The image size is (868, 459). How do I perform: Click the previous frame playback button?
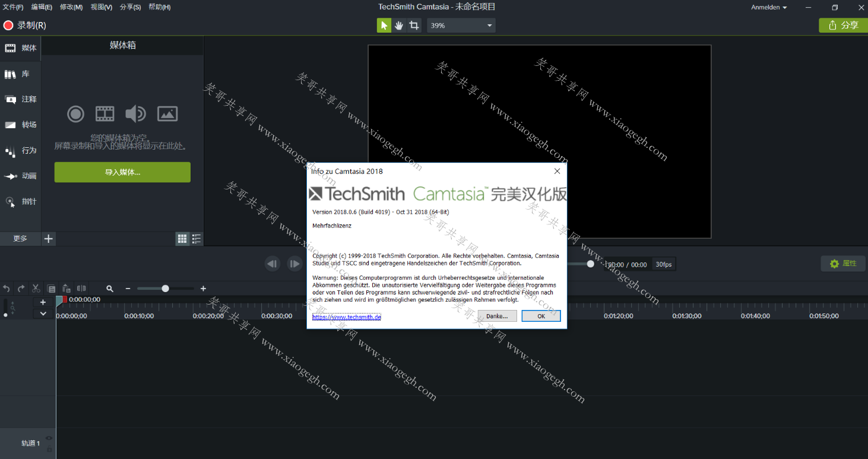tap(273, 264)
